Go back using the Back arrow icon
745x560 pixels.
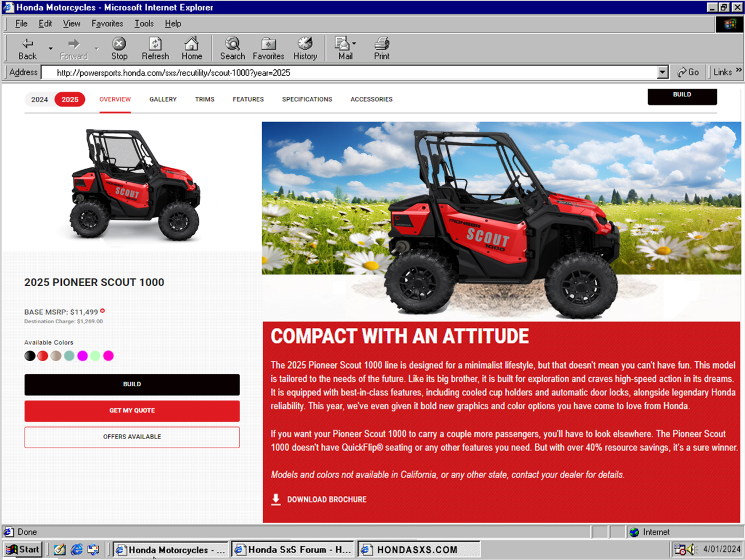28,44
